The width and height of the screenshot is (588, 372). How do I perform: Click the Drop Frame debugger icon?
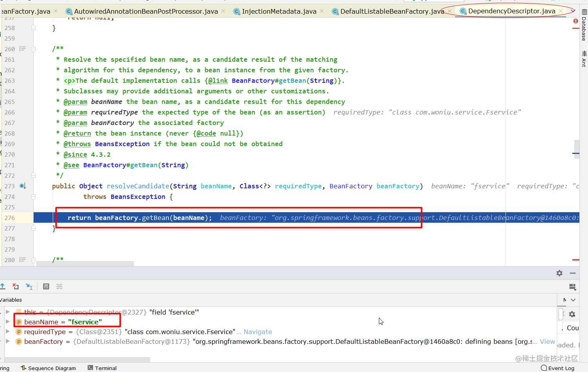(16, 286)
